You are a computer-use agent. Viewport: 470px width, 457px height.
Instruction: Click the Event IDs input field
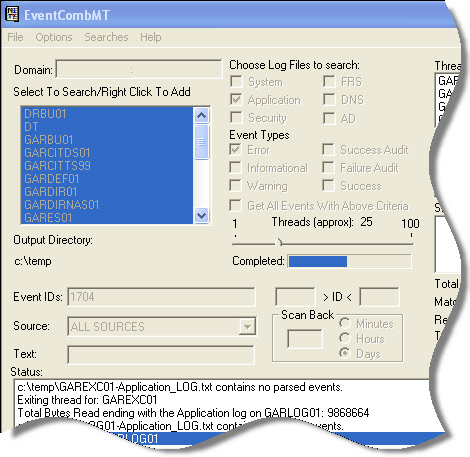(161, 297)
